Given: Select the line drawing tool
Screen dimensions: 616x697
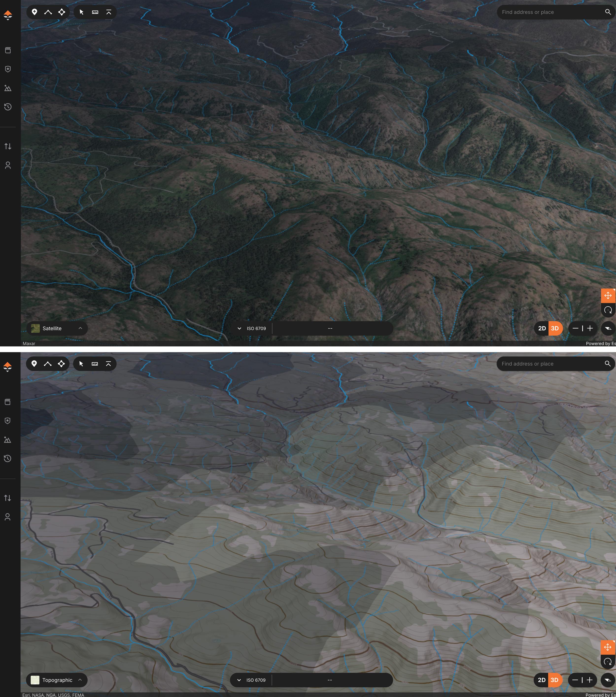Looking at the screenshot, I should click(x=48, y=12).
